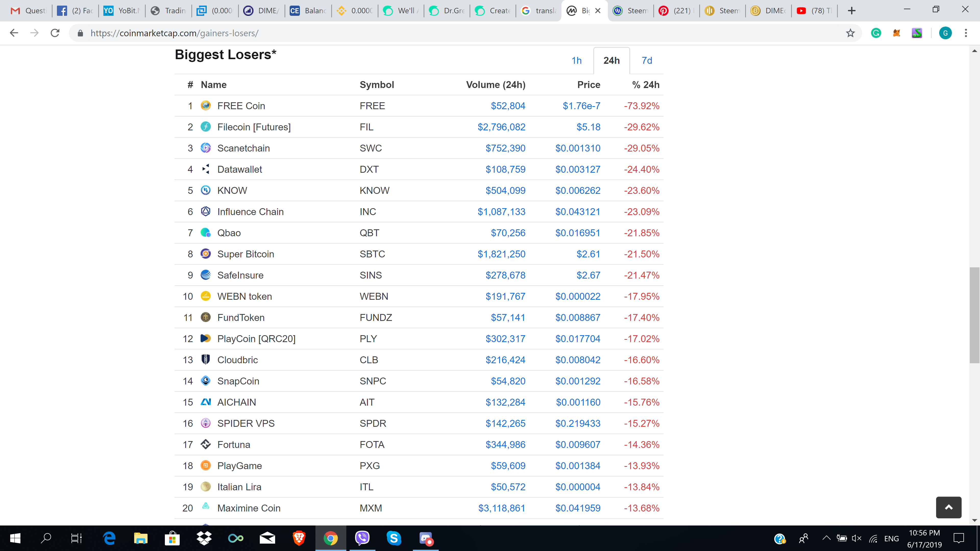Switch losers table to 1h

point(576,60)
